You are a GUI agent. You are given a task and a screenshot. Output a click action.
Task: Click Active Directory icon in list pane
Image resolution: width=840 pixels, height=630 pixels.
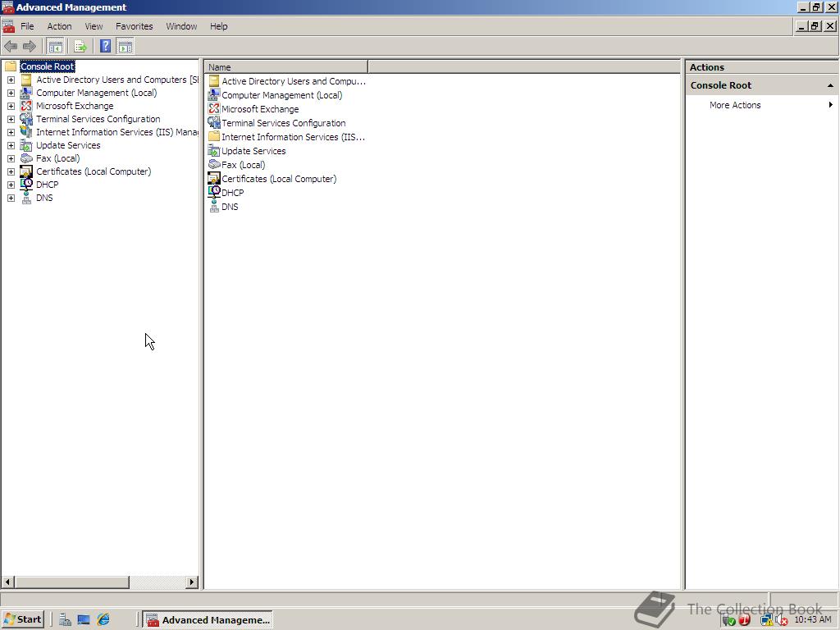tap(214, 81)
